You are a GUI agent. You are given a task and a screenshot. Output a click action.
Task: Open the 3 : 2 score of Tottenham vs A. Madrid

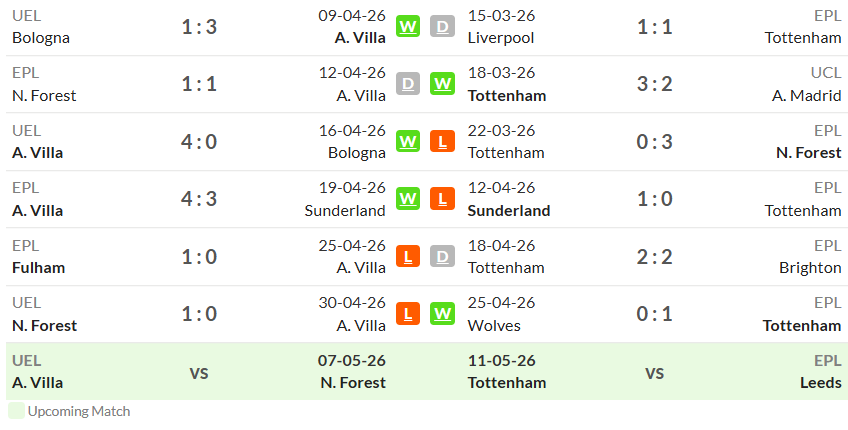(654, 84)
